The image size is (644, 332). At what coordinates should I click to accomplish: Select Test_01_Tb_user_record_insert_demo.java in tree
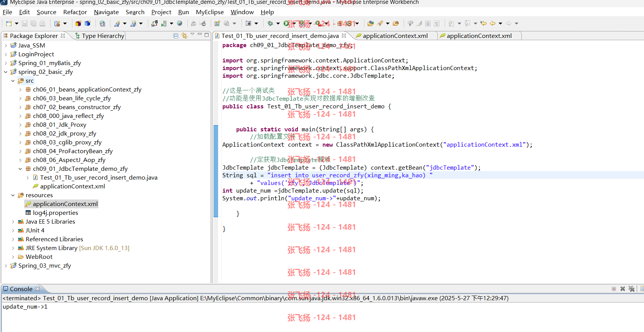tap(99, 177)
